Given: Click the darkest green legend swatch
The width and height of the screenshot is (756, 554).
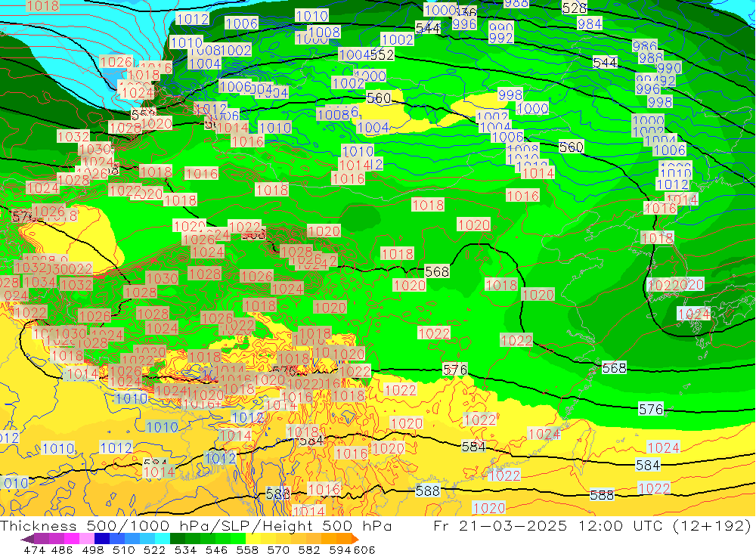Looking at the screenshot, I should [178, 539].
